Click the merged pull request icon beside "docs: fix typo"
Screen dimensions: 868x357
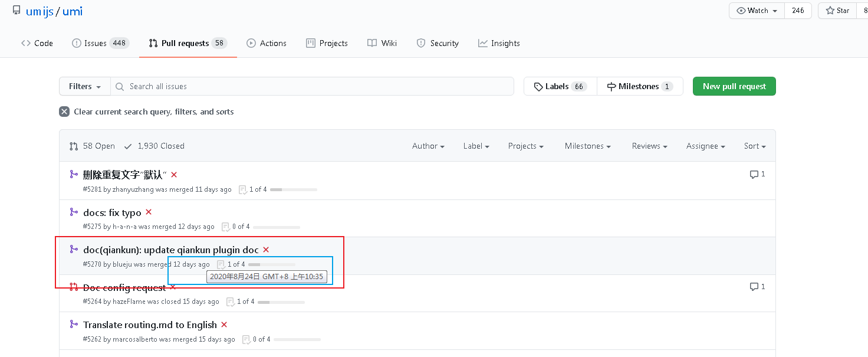73,212
